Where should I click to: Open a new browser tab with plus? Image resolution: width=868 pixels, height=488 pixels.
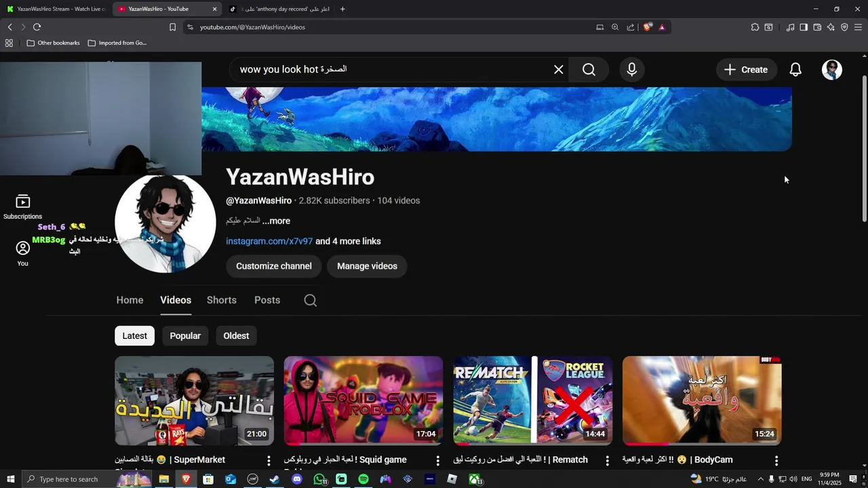click(x=342, y=9)
